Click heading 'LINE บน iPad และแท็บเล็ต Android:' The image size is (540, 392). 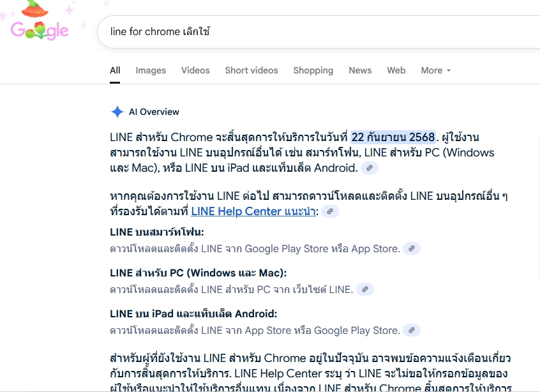[x=193, y=314]
